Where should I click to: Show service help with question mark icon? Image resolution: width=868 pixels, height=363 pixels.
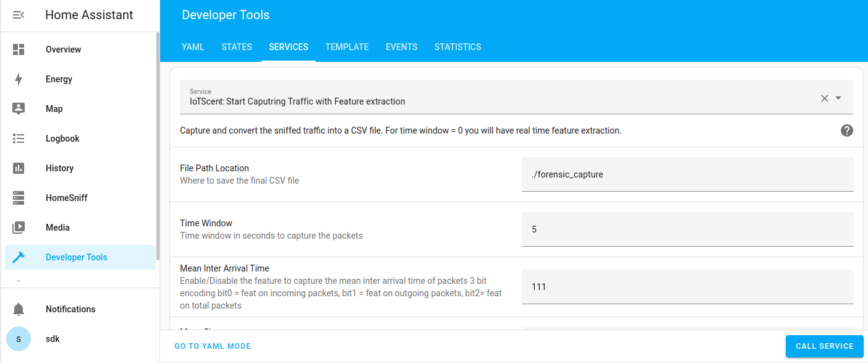(x=846, y=130)
